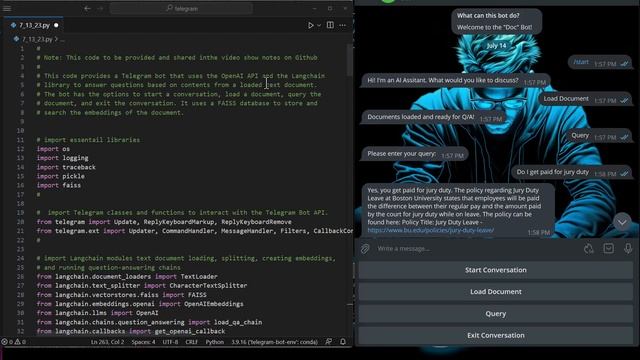Open notifications bell in VS Code status bar
The height and width of the screenshot is (360, 640).
click(343, 342)
